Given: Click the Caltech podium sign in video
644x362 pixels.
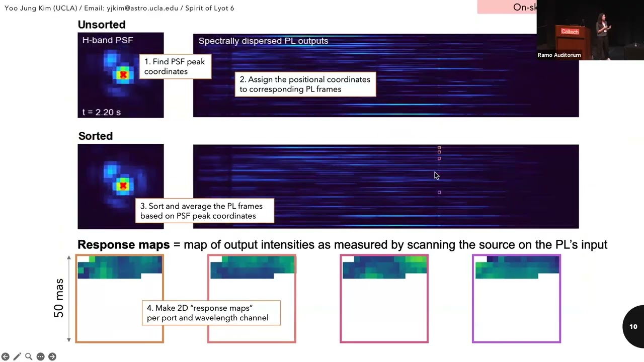Looking at the screenshot, I should point(570,32).
